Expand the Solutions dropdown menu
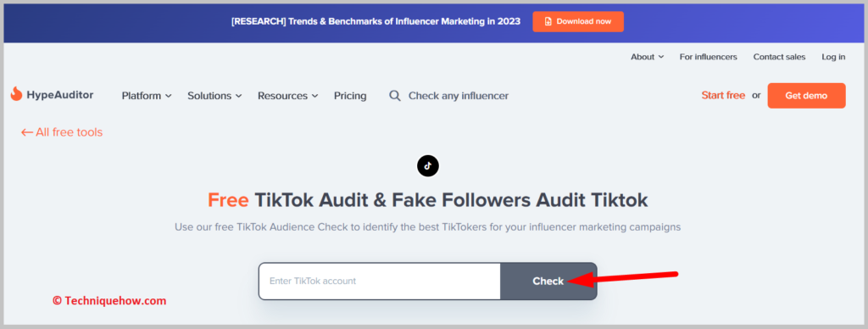The height and width of the screenshot is (329, 868). click(x=214, y=96)
